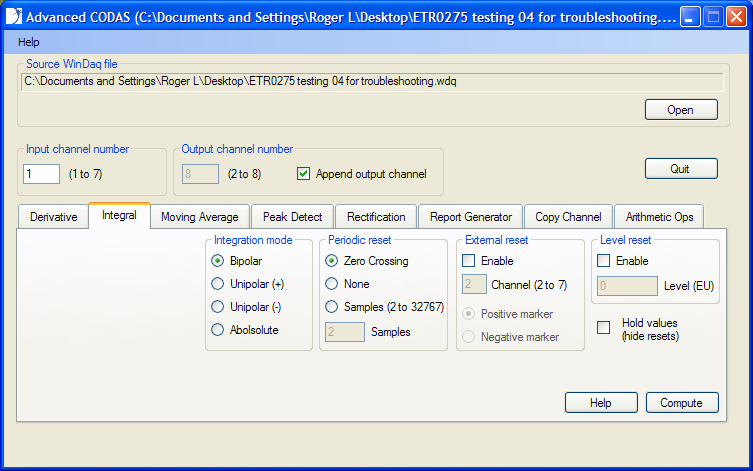Switch to the Derivative tab
The width and height of the screenshot is (753, 471).
coord(53,217)
